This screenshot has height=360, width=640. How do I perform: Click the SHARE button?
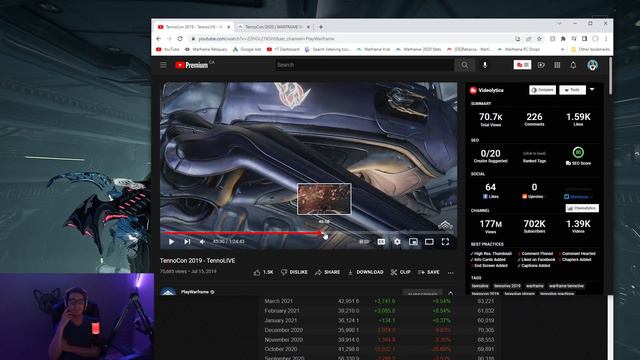pyautogui.click(x=327, y=272)
